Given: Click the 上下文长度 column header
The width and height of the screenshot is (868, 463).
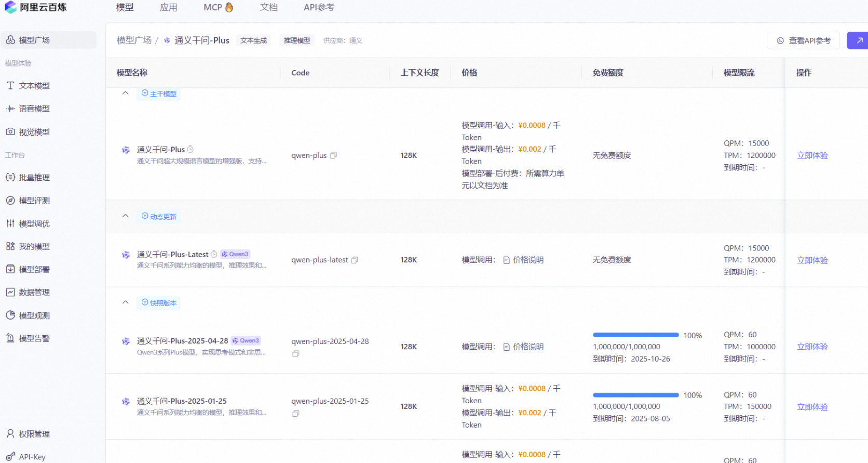Looking at the screenshot, I should pyautogui.click(x=420, y=73).
